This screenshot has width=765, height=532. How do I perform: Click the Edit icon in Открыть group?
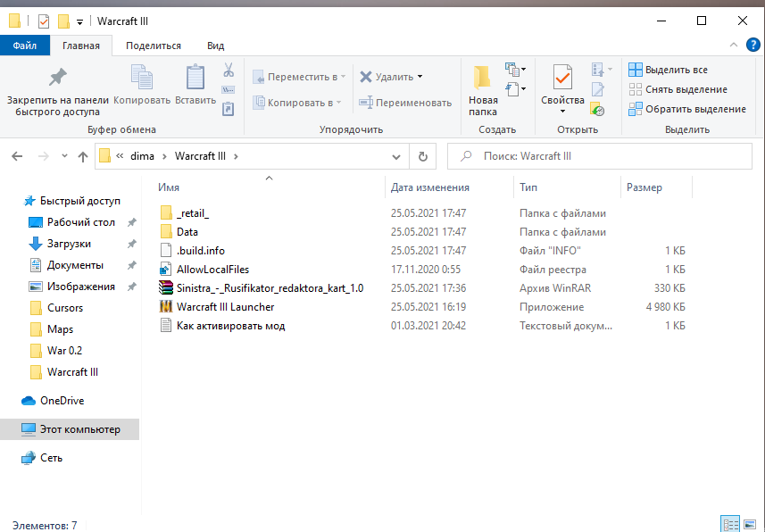tap(598, 89)
